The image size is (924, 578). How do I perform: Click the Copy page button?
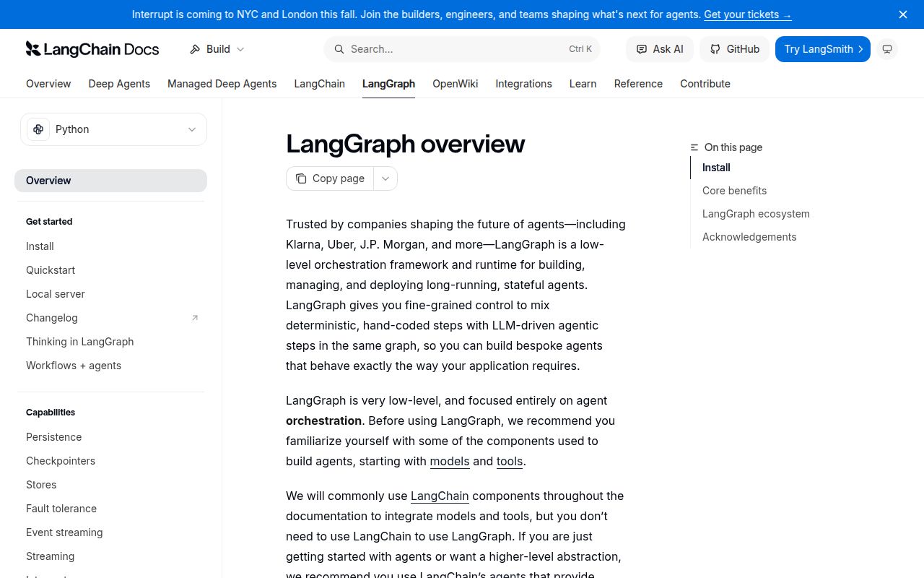(330, 178)
